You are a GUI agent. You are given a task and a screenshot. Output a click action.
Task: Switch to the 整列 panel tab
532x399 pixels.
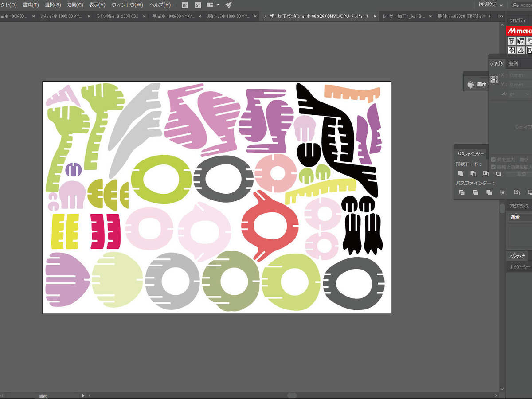[513, 63]
